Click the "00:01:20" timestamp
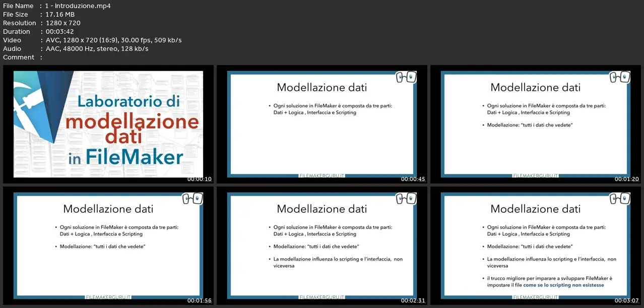644x308 pixels. tap(627, 179)
